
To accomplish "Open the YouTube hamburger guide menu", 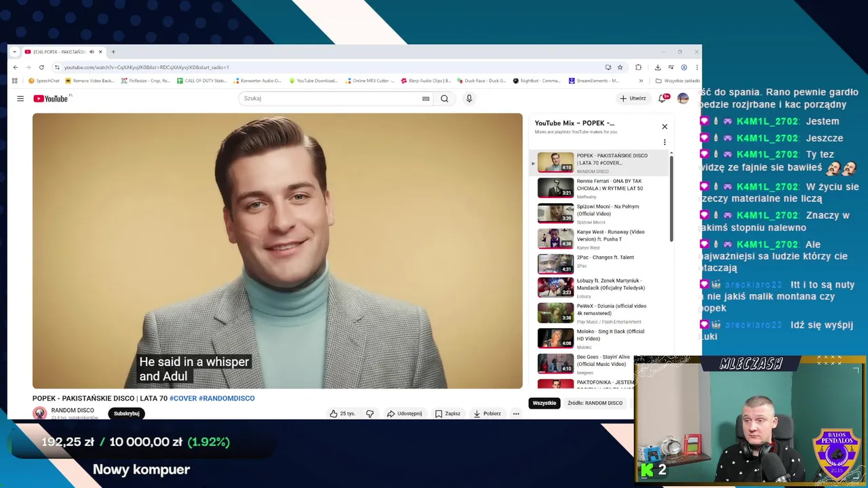I will [x=20, y=99].
